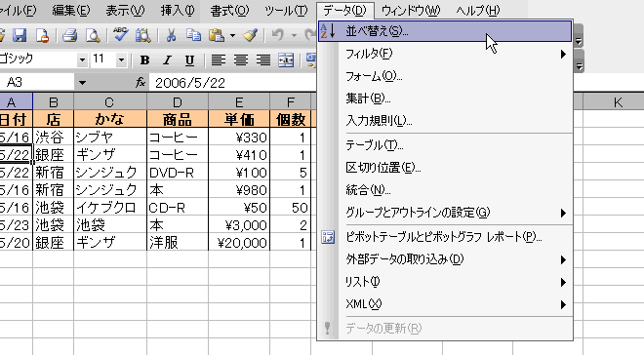Toggle Underline formatting
Image resolution: width=644 pixels, height=355 pixels.
point(189,60)
